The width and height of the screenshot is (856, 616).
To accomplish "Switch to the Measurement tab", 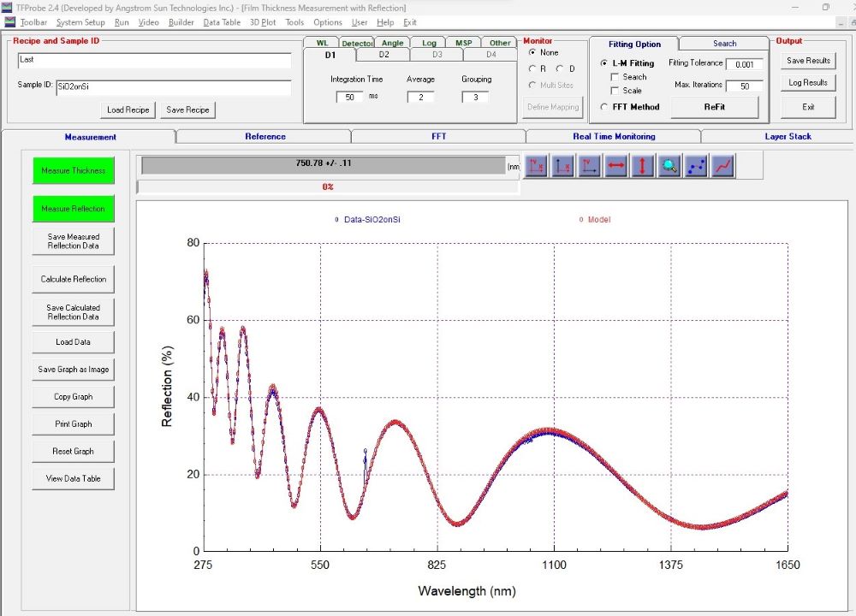I will click(x=90, y=137).
